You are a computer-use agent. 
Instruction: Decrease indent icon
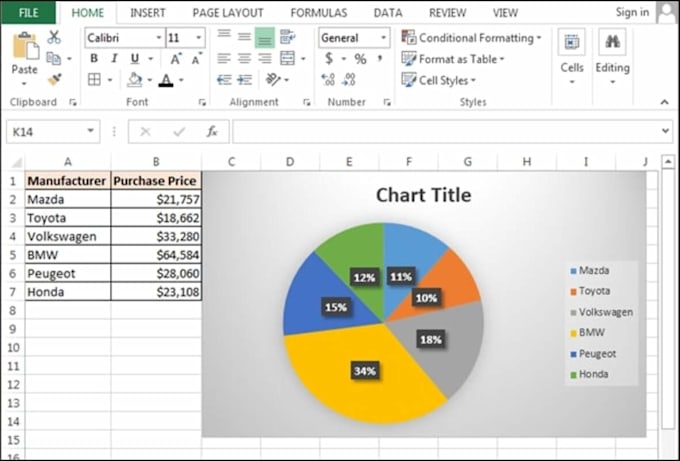224,80
